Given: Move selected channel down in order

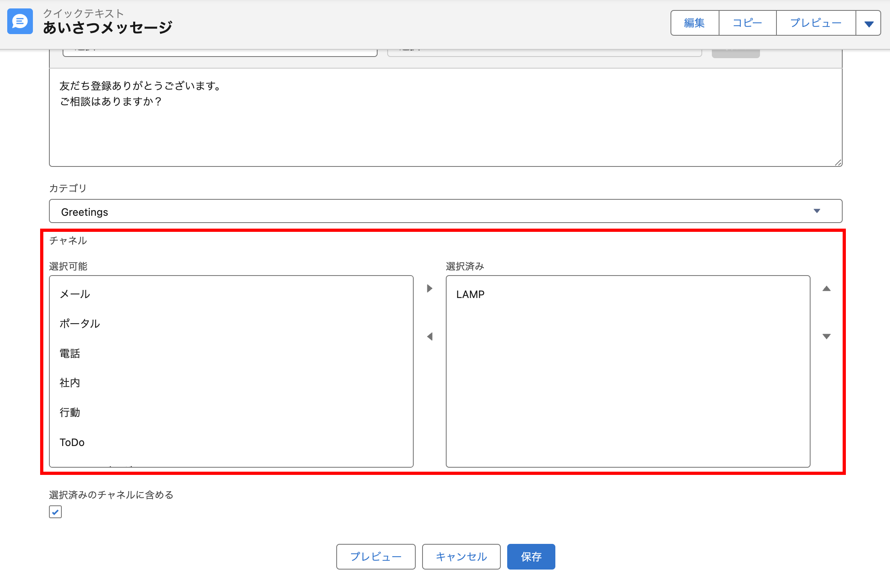Looking at the screenshot, I should 826,336.
